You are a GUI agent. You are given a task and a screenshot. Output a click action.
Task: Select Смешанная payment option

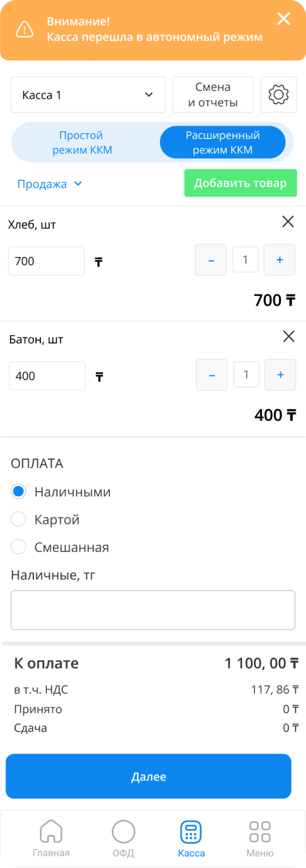(x=61, y=547)
